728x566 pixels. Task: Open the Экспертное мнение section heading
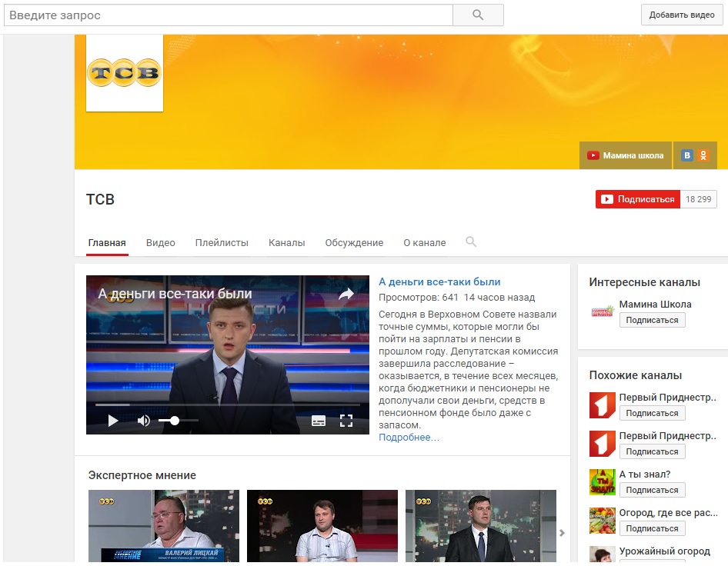tap(142, 475)
